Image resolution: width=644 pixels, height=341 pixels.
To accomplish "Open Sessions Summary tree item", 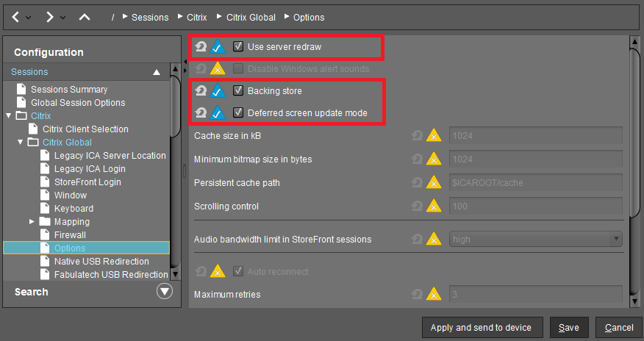I will 68,90.
